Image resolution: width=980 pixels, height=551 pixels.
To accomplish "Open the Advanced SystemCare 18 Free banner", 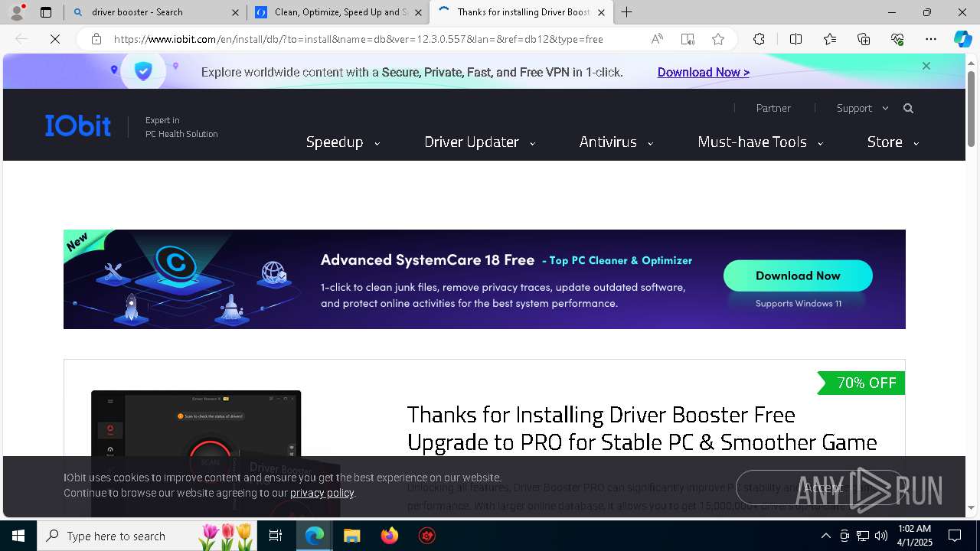I will tap(484, 279).
